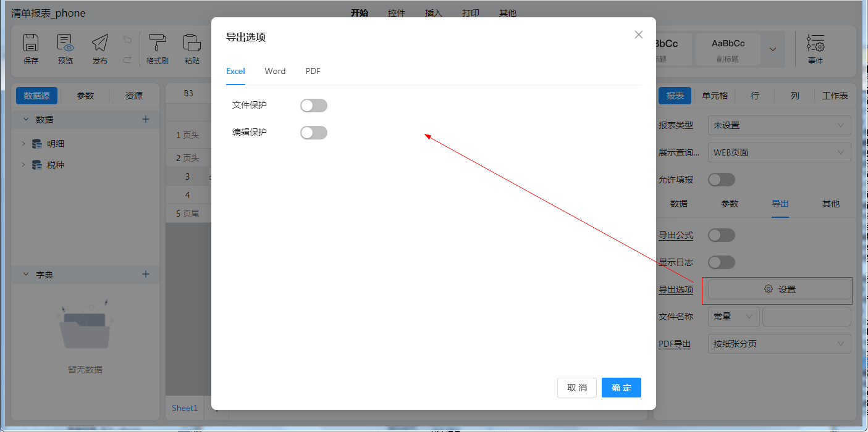Viewport: 868px width, 432px height.
Task: Close the 导出选项 dialog
Action: tap(639, 35)
